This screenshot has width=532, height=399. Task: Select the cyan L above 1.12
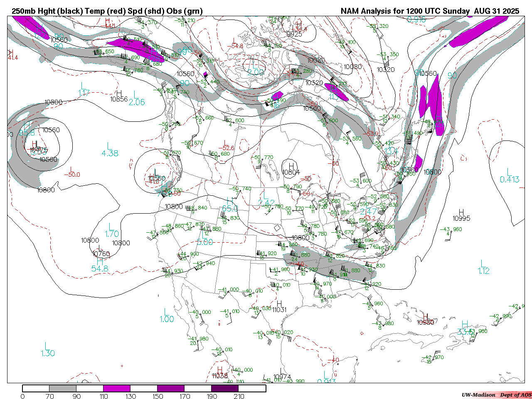[483, 264]
